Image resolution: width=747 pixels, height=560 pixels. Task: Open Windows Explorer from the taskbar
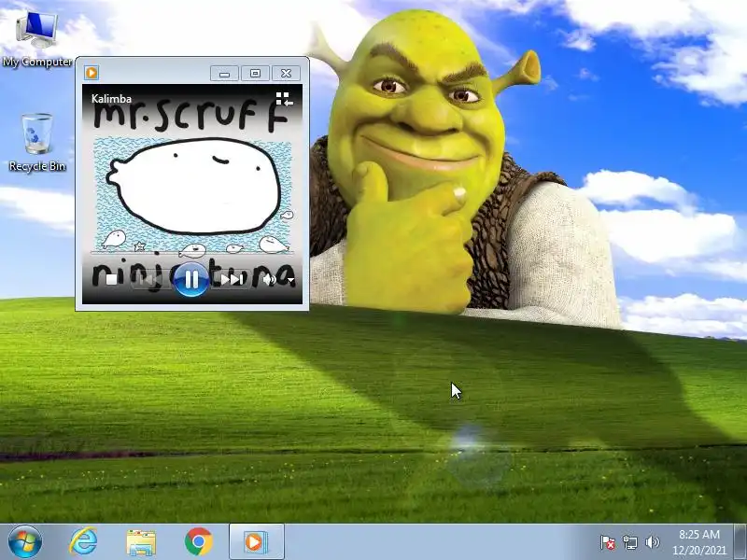point(141,542)
